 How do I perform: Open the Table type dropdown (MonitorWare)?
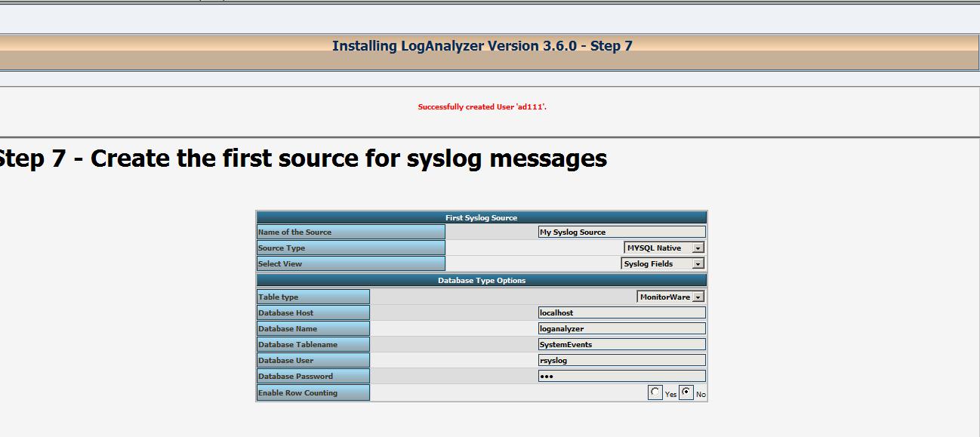point(671,297)
